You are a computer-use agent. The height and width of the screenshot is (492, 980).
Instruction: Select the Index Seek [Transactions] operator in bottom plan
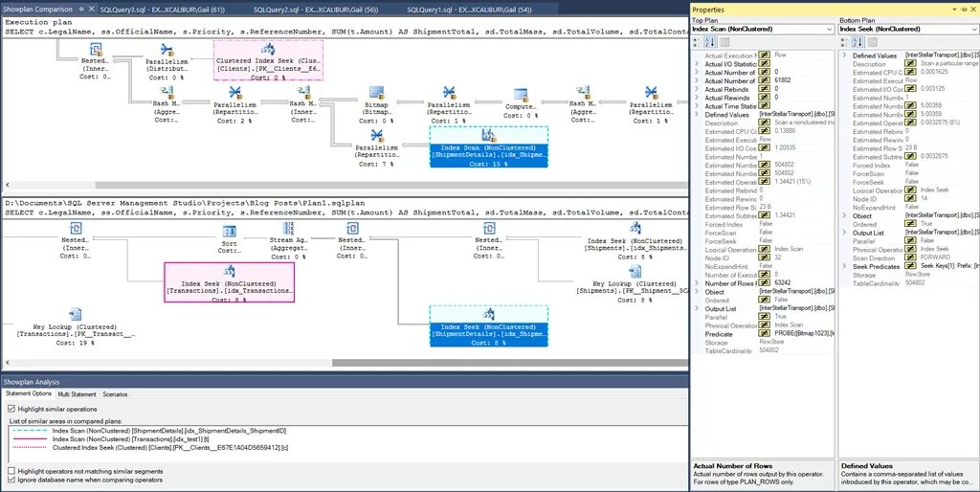point(230,282)
